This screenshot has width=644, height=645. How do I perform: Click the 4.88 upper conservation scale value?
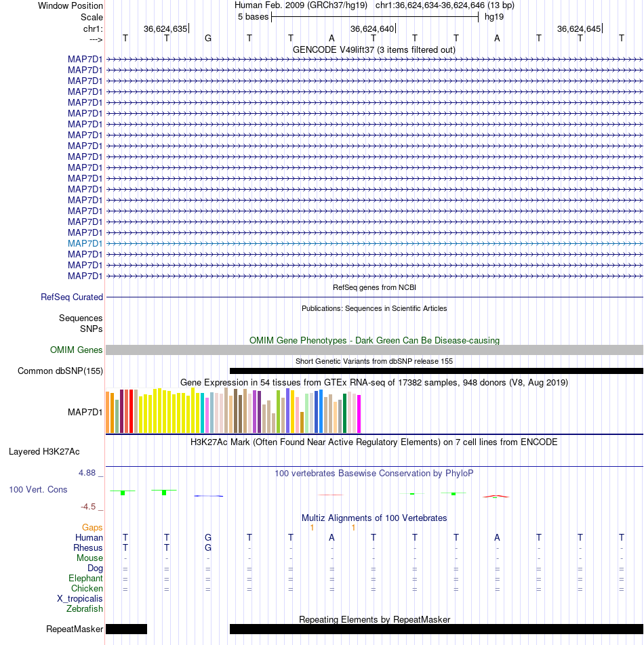tap(87, 473)
